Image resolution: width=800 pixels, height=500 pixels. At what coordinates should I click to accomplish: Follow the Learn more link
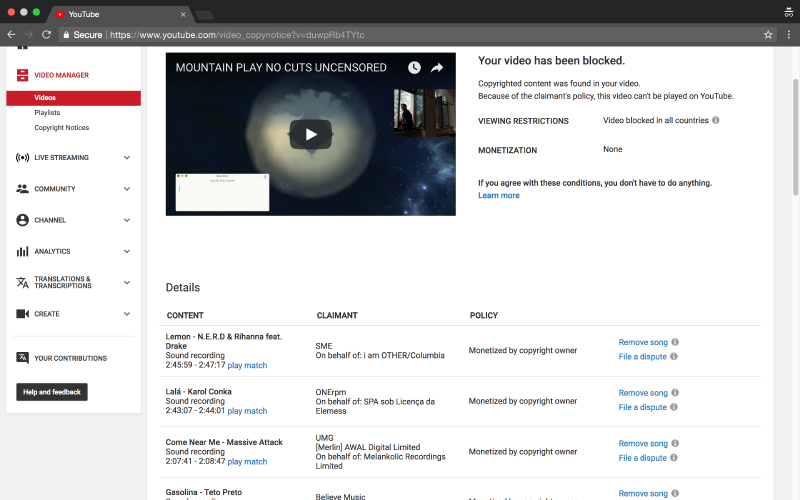coord(498,195)
